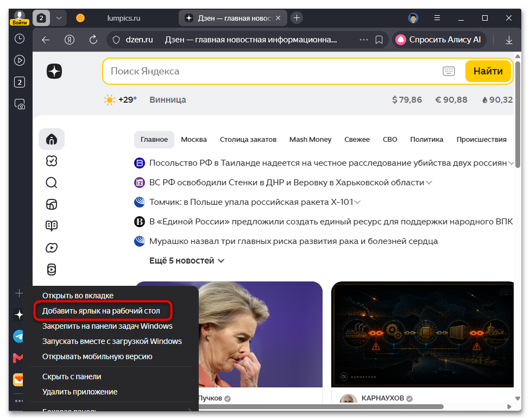Click the tab group counter in the tab bar
The width and height of the screenshot is (530, 420).
coord(41,18)
